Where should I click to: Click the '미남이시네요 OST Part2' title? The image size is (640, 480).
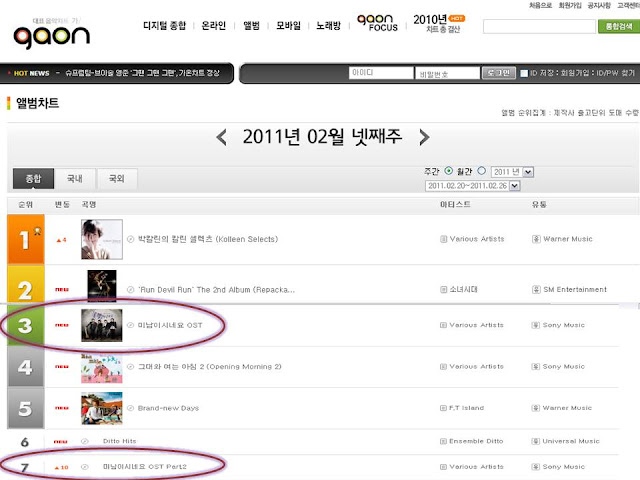(144, 467)
